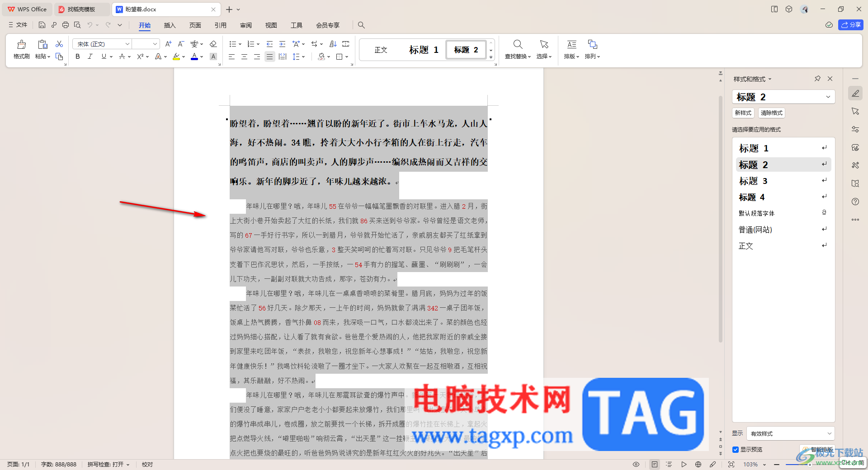Screen dimensions: 868x470
Task: Click the Copy icon below scissors
Action: tap(59, 56)
